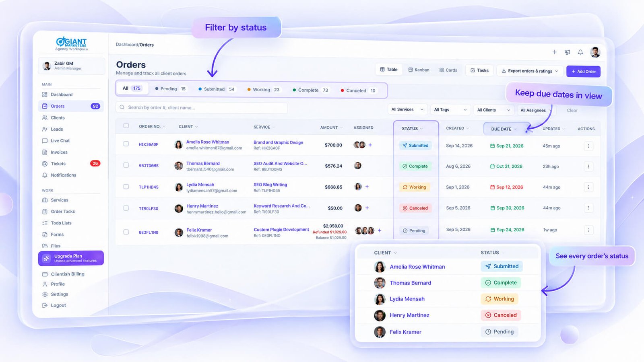Go to Leads in sidebar
Viewport: 644px width, 362px height.
(x=52, y=129)
